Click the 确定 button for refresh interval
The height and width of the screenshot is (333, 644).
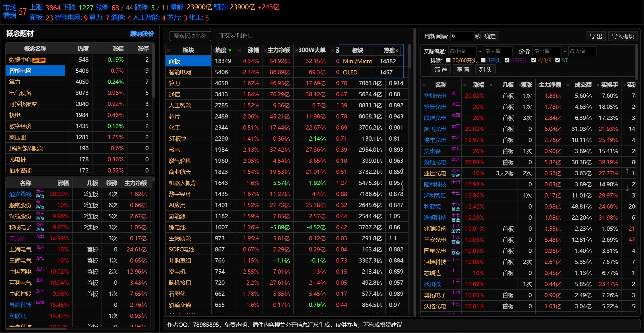point(490,36)
